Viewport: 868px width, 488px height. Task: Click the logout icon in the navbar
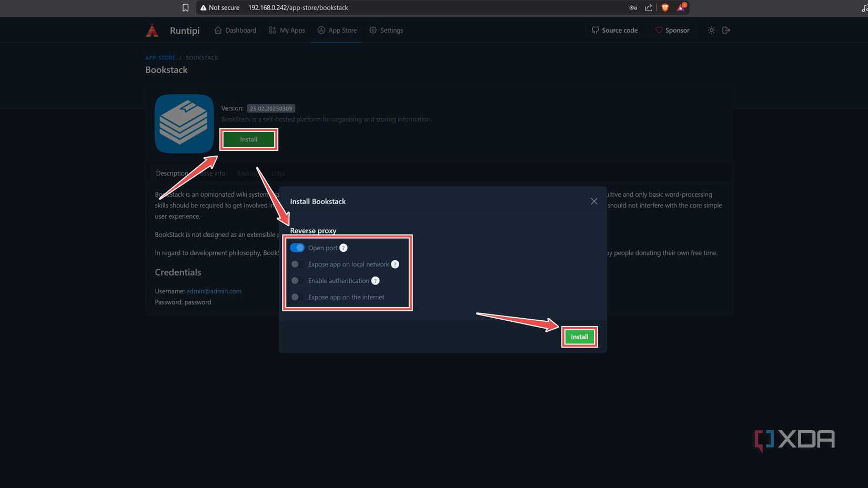click(726, 30)
